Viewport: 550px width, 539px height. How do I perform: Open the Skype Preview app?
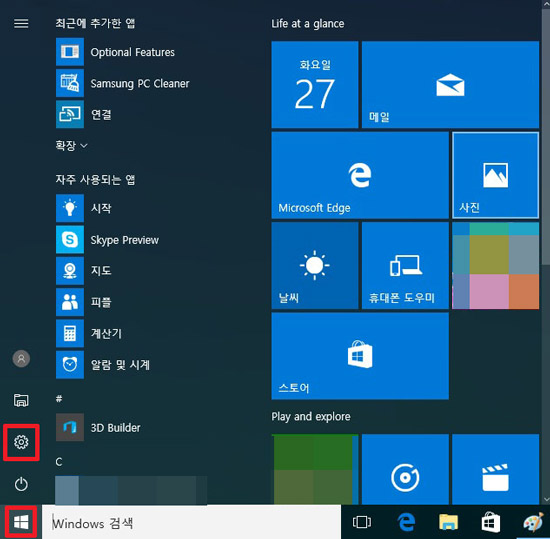pyautogui.click(x=107, y=240)
